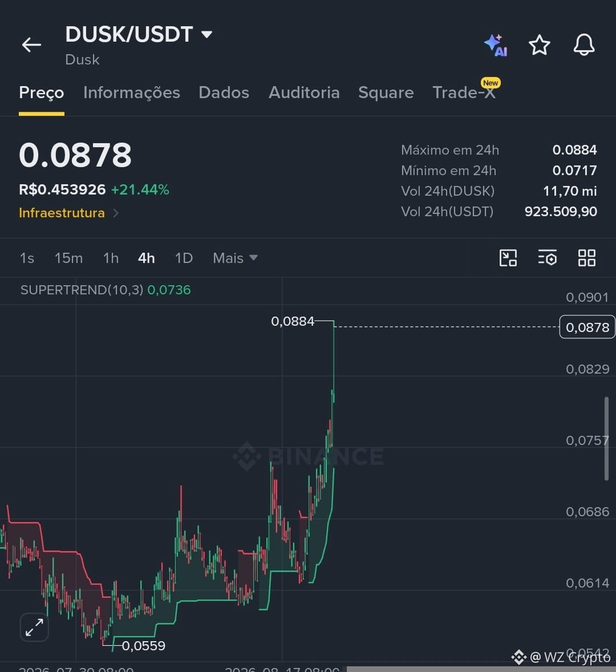Select the 4h timeframe

pos(147,258)
